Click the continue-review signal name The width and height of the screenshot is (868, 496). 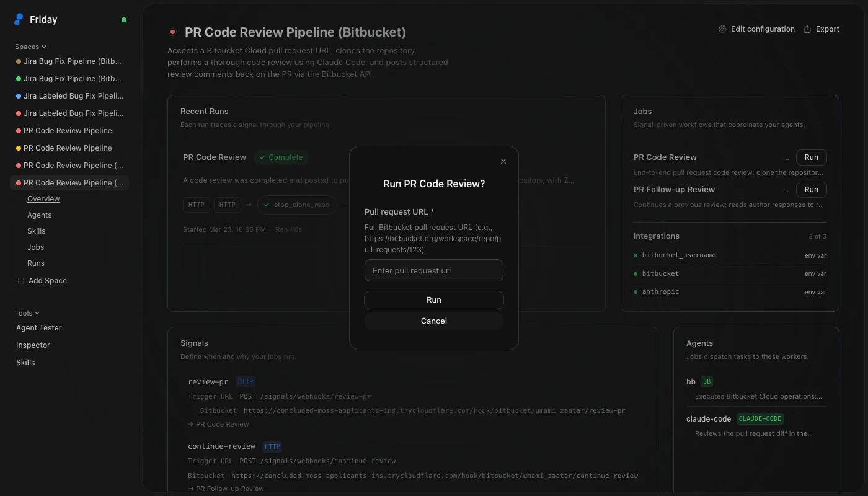point(221,446)
